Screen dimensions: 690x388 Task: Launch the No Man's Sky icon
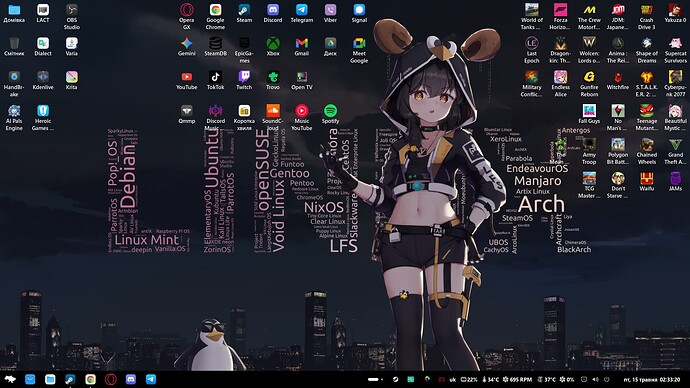coord(618,117)
